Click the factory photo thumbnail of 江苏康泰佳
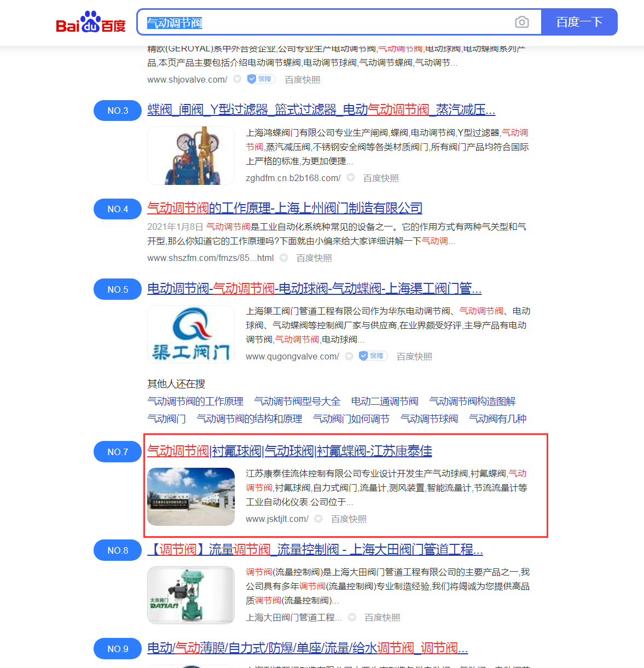The width and height of the screenshot is (644, 668). tap(191, 497)
